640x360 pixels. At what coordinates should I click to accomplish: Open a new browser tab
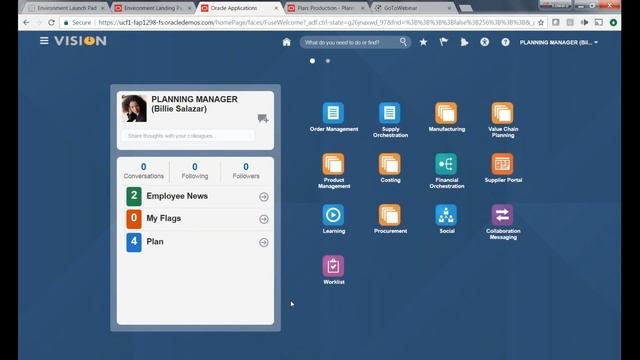click(466, 8)
